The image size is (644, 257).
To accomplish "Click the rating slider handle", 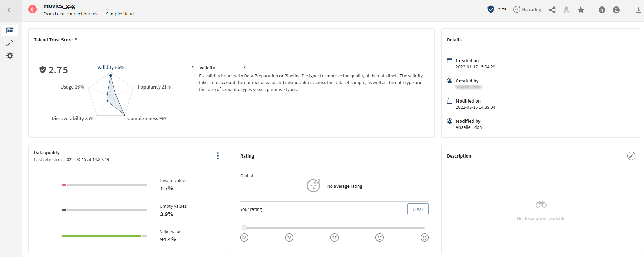I will [244, 228].
